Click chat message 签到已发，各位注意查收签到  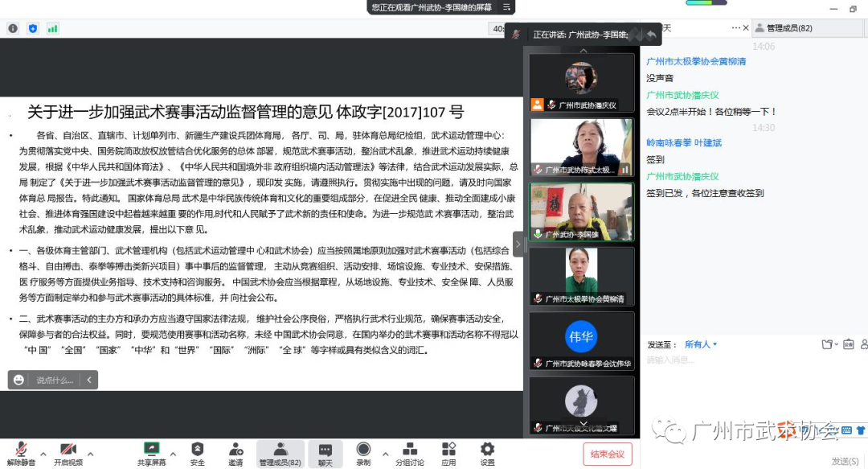tap(705, 193)
